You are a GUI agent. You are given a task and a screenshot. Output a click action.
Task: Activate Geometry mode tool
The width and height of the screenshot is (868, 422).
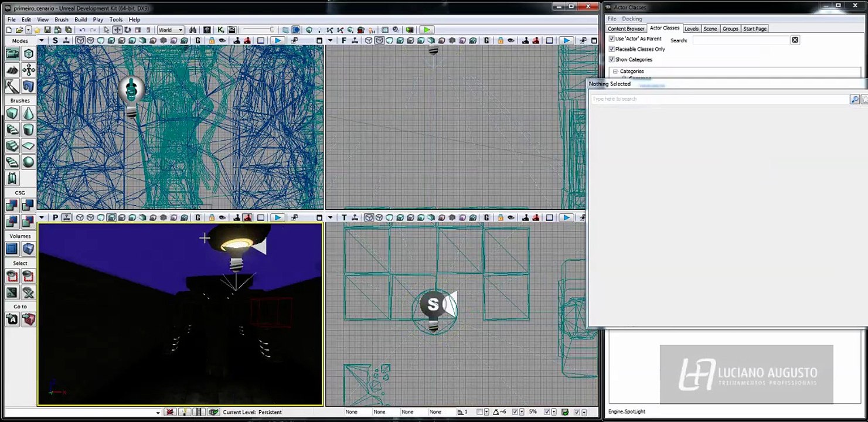tap(28, 53)
